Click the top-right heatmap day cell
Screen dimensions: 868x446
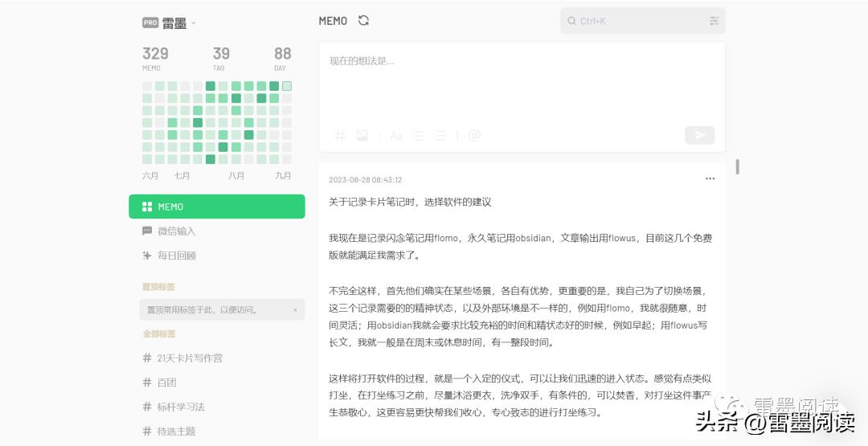287,86
